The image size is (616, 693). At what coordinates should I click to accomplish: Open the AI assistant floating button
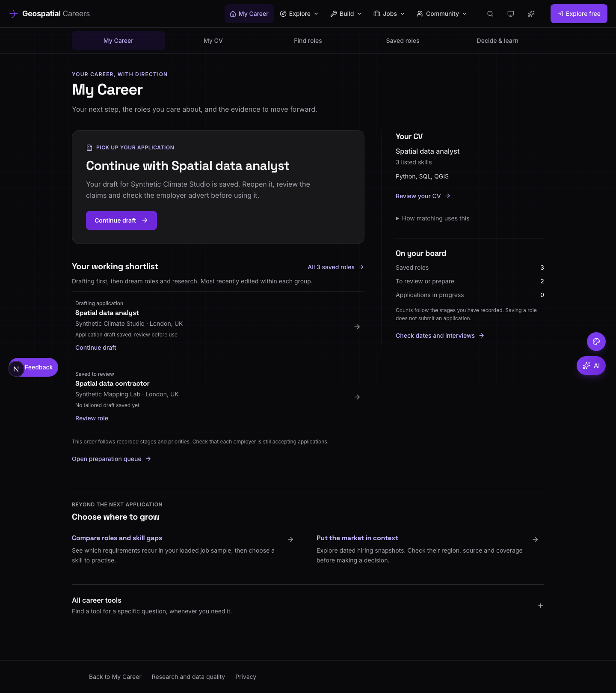[591, 366]
